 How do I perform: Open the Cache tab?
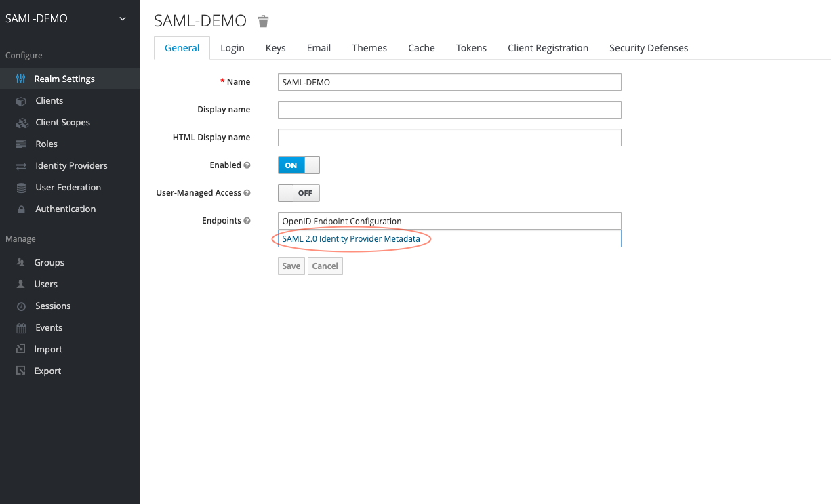tap(422, 48)
